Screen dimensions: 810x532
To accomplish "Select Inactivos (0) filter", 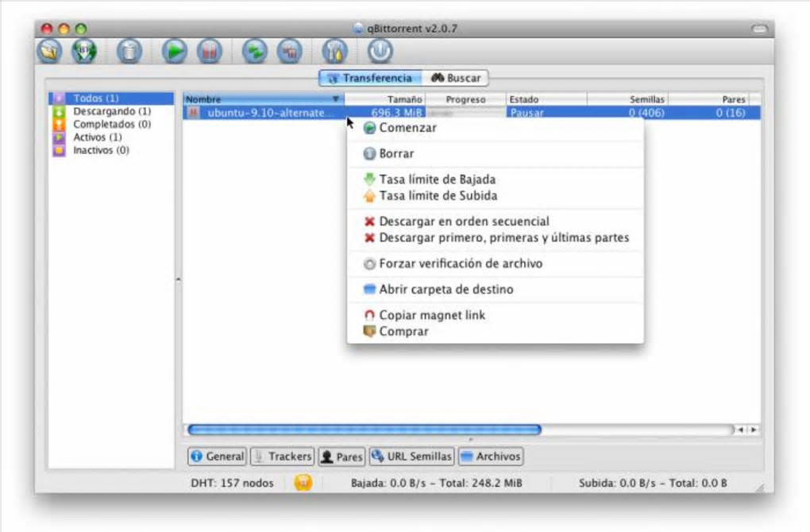I will [111, 150].
